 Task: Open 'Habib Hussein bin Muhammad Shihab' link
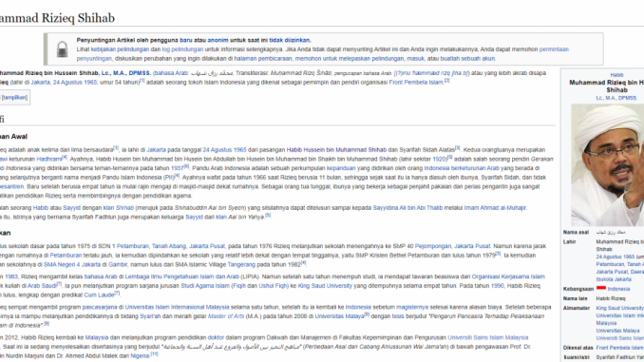point(336,149)
